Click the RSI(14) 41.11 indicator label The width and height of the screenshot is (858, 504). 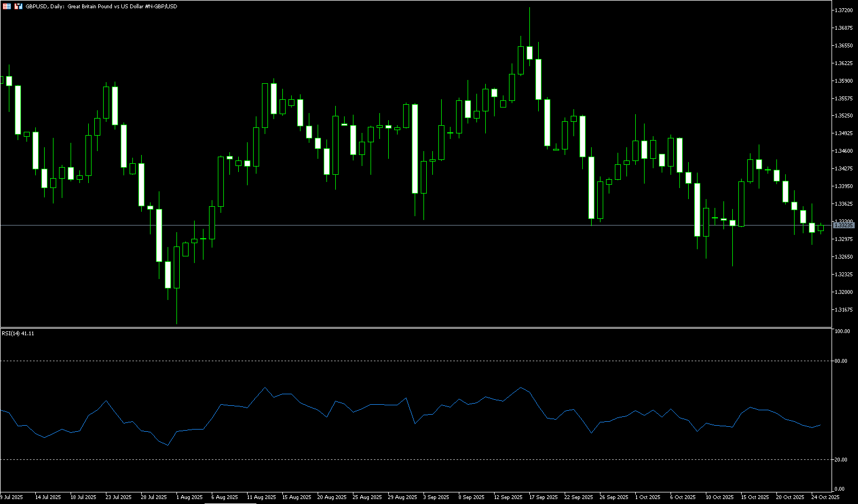(x=18, y=334)
